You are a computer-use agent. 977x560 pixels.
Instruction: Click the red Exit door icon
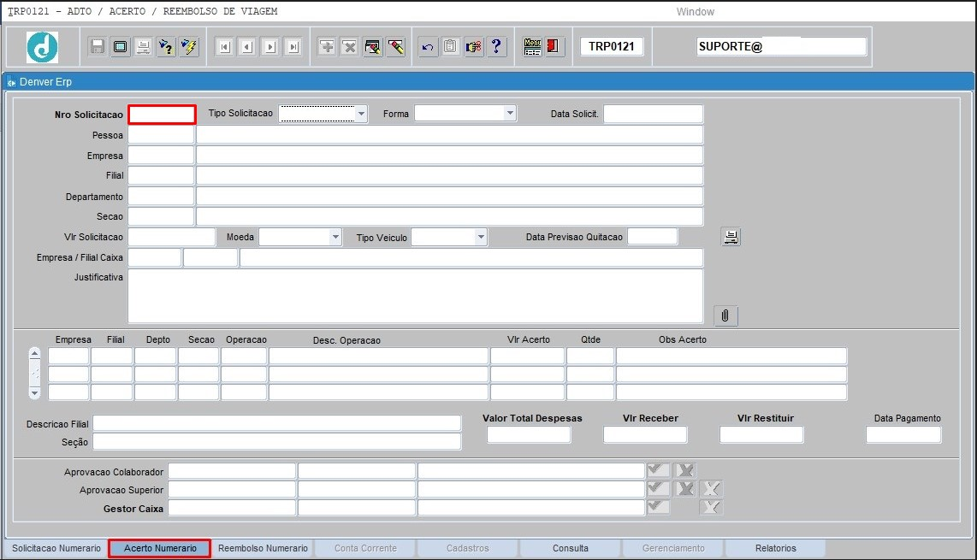554,47
